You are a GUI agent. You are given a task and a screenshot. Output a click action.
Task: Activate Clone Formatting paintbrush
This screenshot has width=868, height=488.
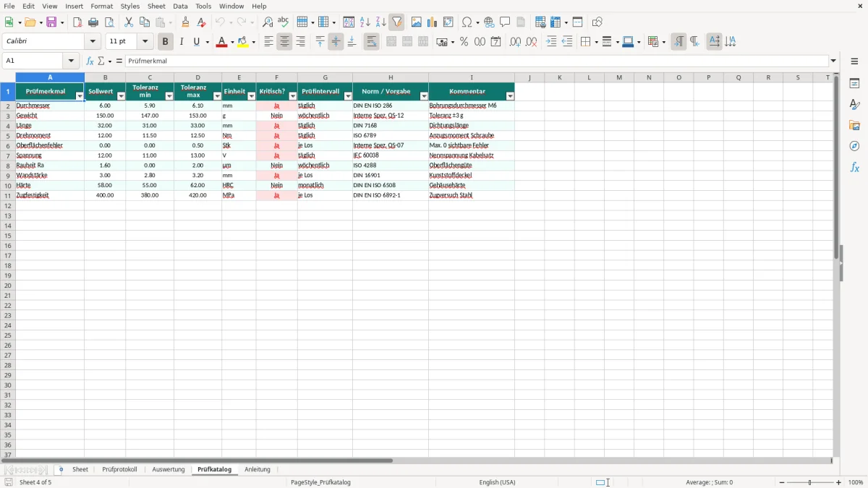point(186,22)
